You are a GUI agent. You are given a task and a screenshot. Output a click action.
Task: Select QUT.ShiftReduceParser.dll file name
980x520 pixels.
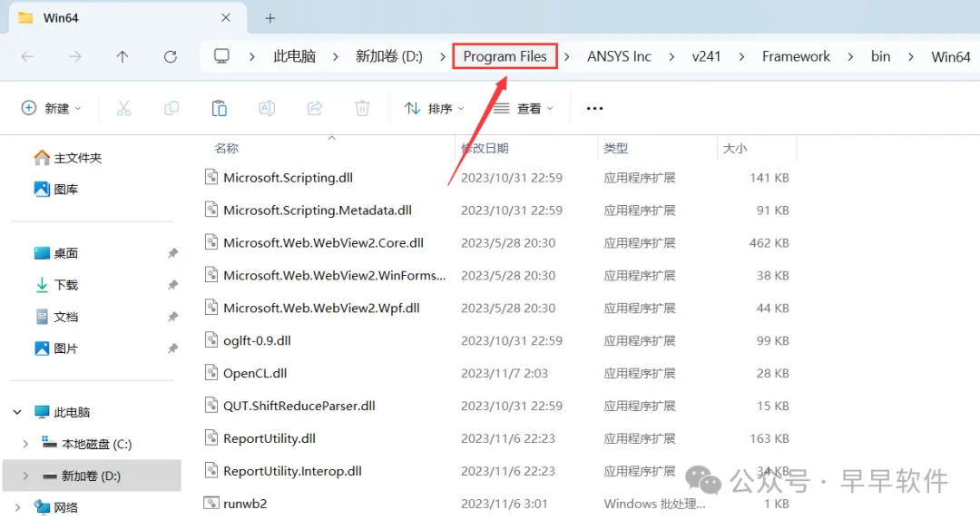point(299,406)
